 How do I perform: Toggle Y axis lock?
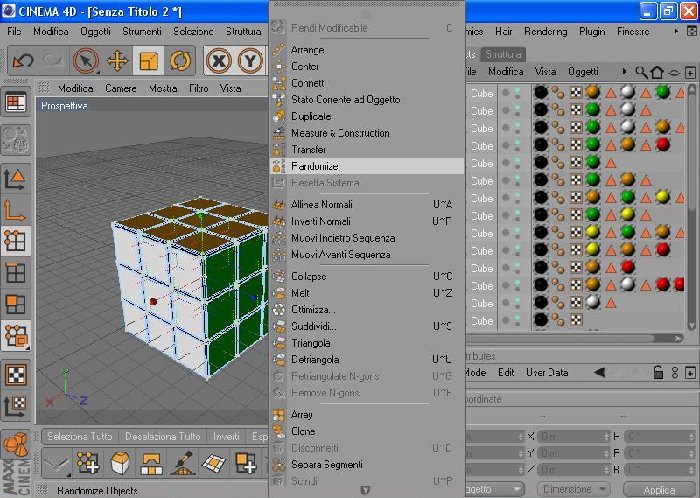[x=250, y=60]
